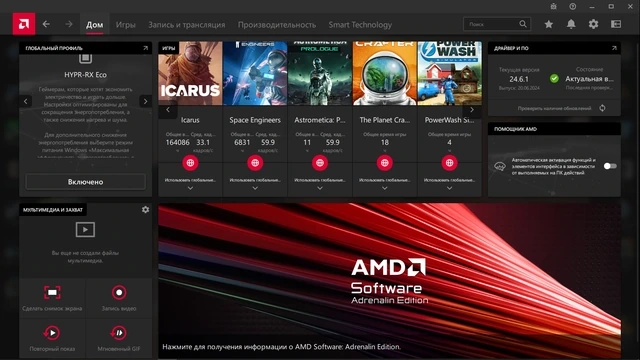640x360 pixels.
Task: Open the Запись и трансляция tab
Action: point(187,24)
